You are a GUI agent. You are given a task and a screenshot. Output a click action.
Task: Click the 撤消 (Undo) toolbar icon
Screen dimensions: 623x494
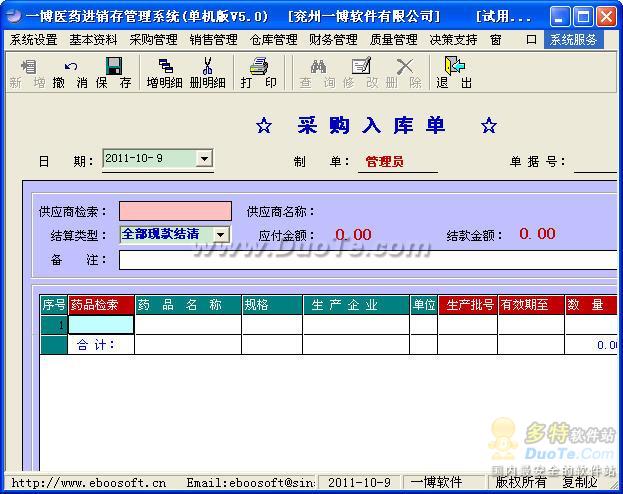(x=70, y=74)
